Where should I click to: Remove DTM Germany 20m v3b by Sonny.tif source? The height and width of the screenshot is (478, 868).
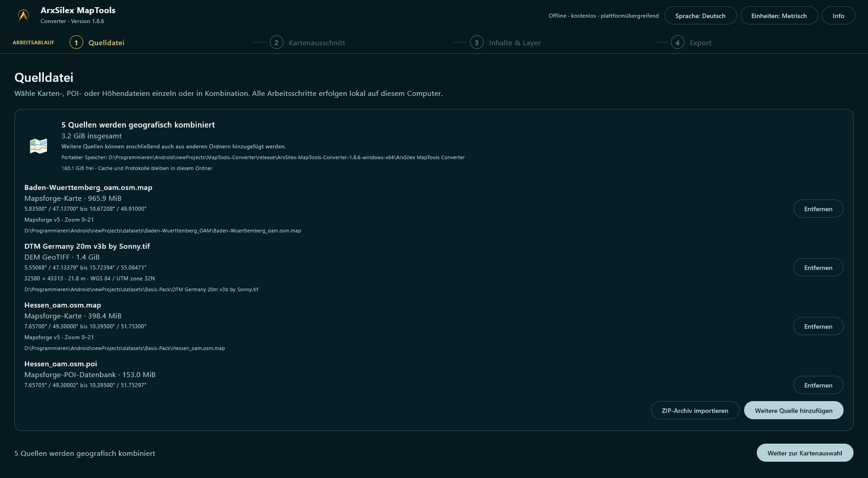pos(818,268)
